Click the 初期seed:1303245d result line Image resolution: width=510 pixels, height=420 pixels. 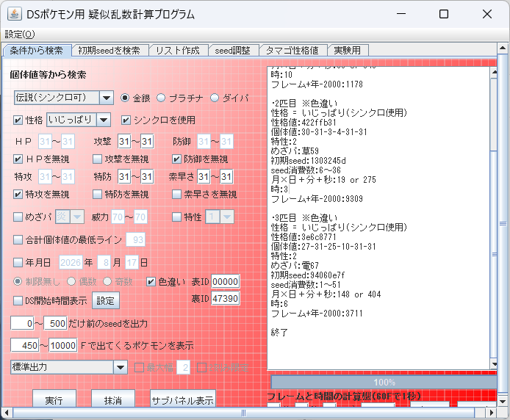click(308, 161)
